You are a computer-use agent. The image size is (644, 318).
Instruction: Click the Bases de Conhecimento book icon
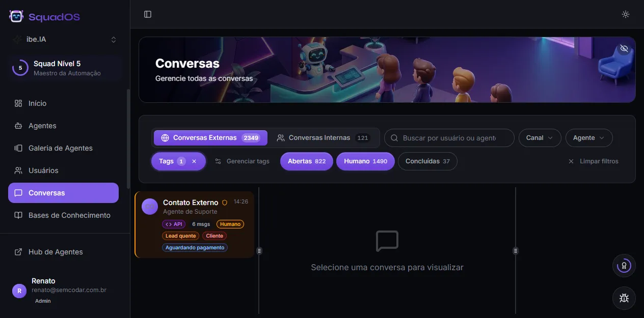click(18, 215)
